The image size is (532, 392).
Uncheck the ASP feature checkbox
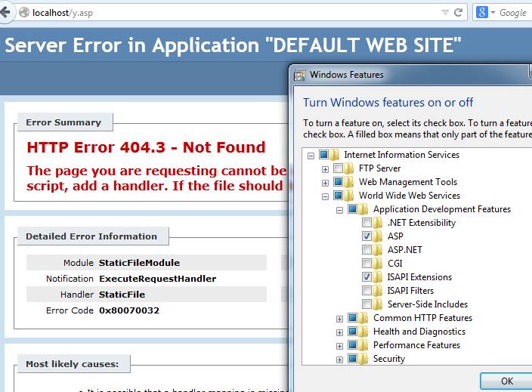367,236
